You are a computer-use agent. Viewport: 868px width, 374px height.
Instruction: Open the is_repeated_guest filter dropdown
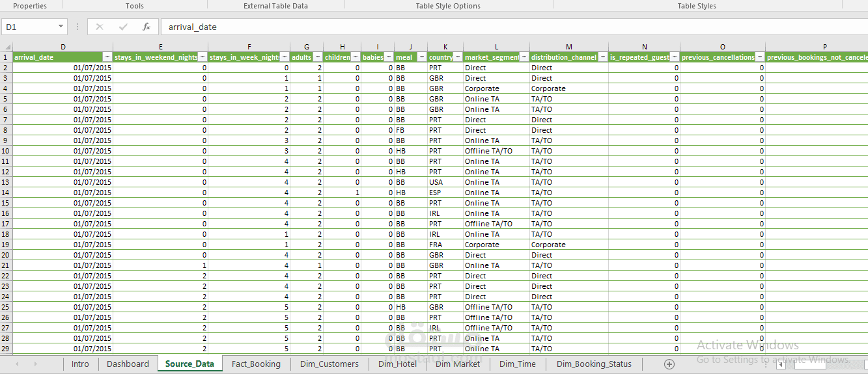click(x=675, y=57)
